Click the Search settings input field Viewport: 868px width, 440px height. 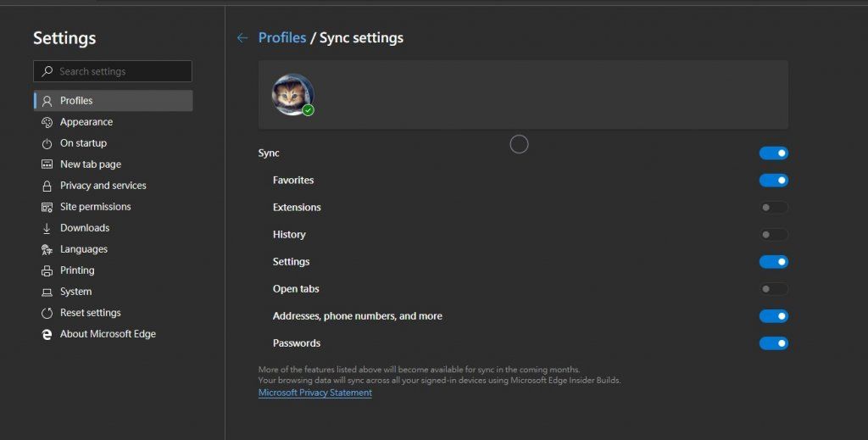click(x=113, y=71)
